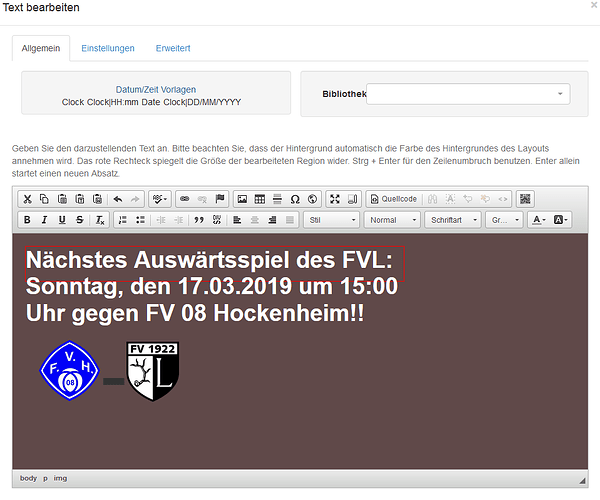Click the select all icon
Viewport: 600px width, 500px height.
[450, 199]
